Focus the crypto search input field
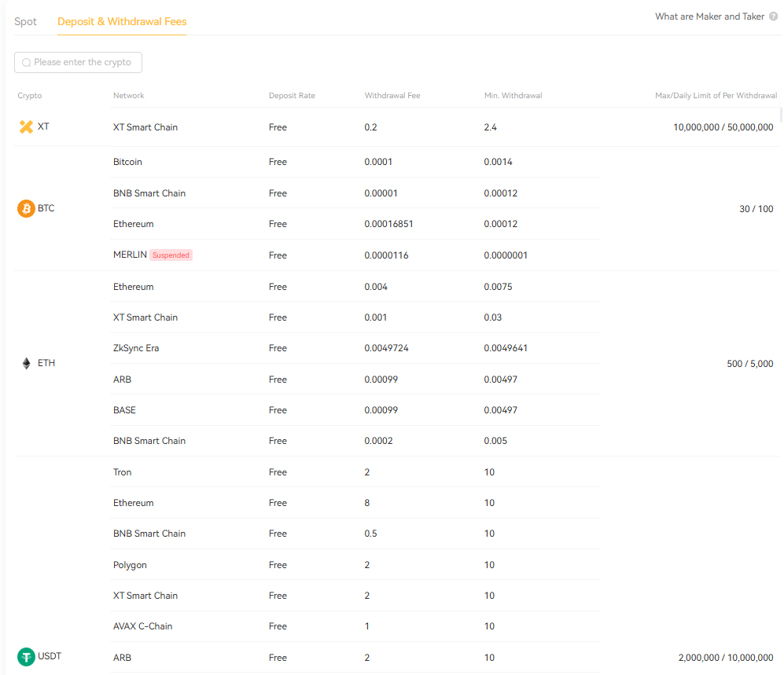784x675 pixels. click(x=78, y=62)
